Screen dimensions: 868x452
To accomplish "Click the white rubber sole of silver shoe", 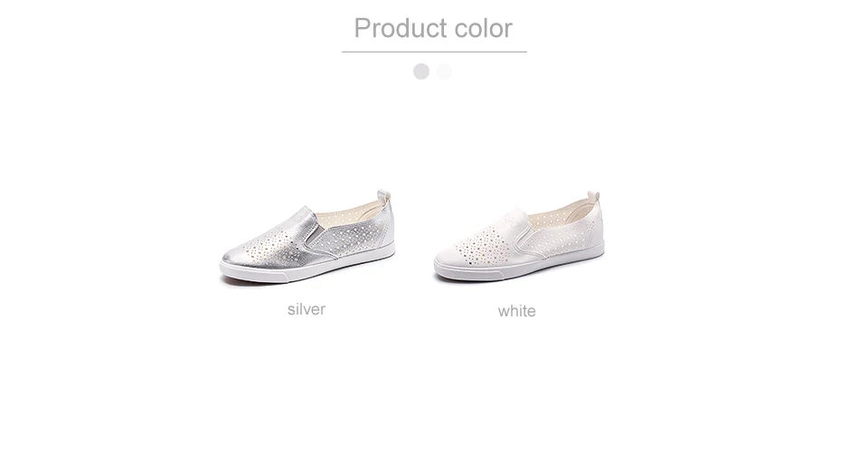I will pyautogui.click(x=307, y=268).
